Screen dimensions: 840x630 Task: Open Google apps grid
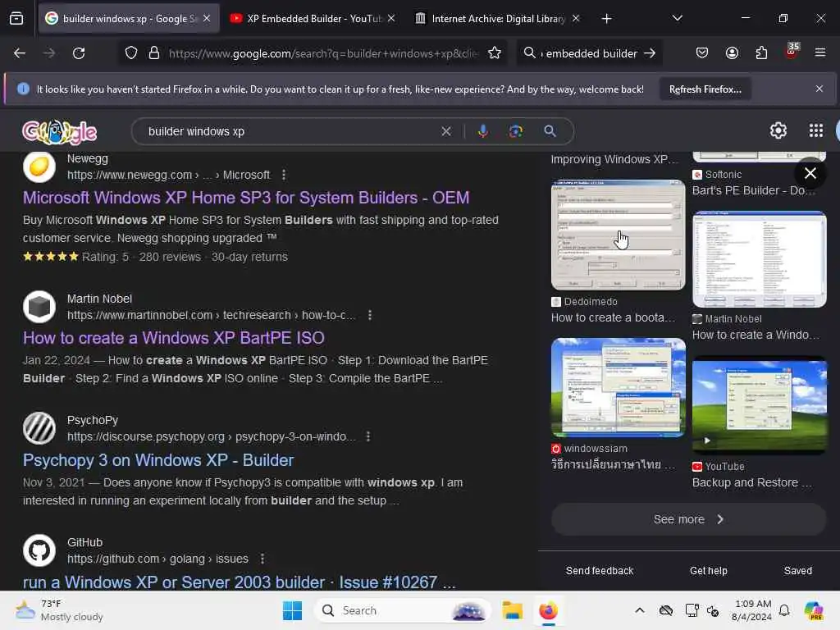pyautogui.click(x=816, y=130)
